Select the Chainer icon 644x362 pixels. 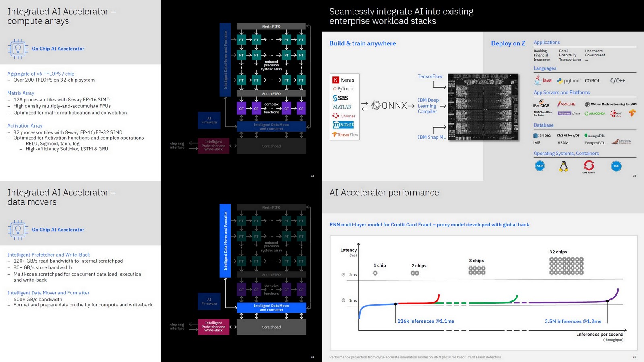click(x=344, y=116)
